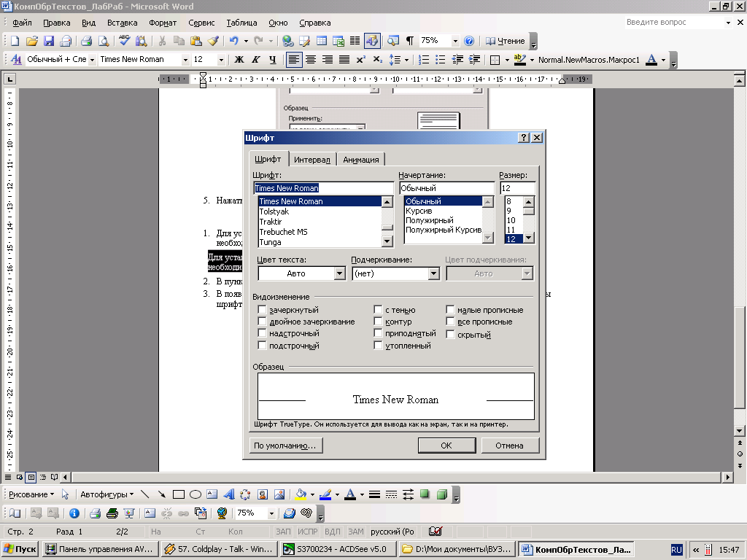This screenshot has width=747, height=560.
Task: Open the toolbar font size dropdown
Action: [220, 60]
